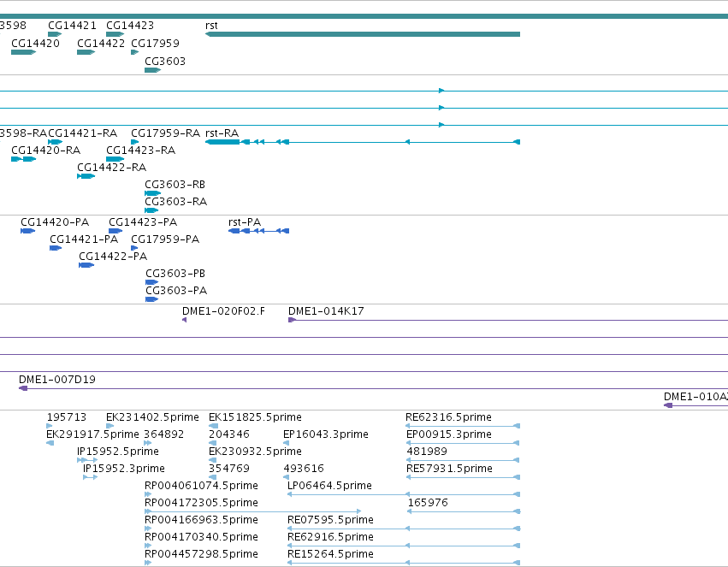Select the CG3603 gene glyph
The height and width of the screenshot is (567, 728).
pos(153,70)
